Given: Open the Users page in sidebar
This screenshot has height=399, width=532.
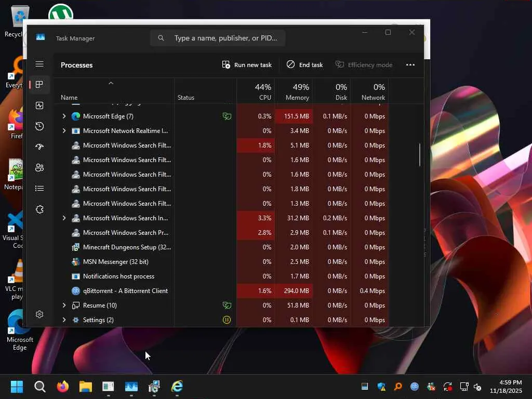Looking at the screenshot, I should pos(39,168).
